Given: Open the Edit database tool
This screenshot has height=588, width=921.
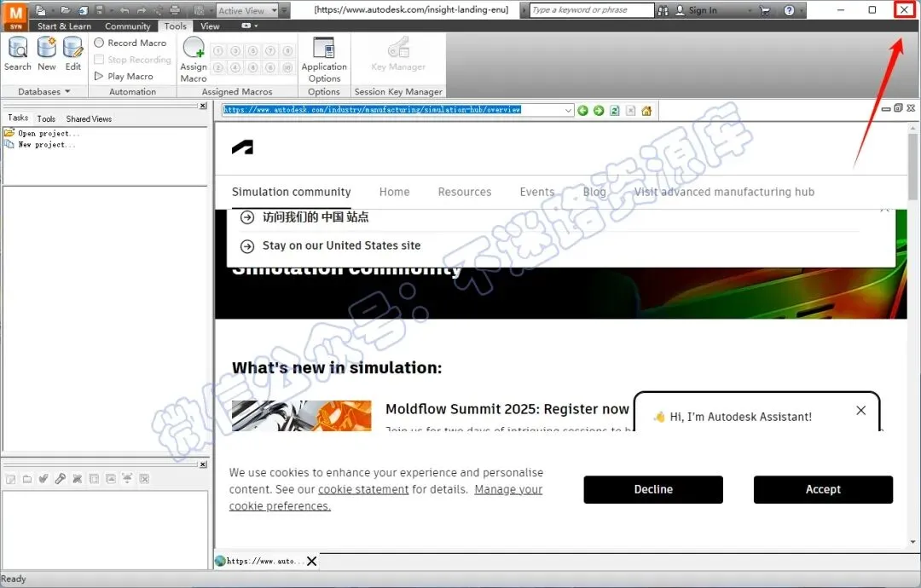Looking at the screenshot, I should [72, 54].
